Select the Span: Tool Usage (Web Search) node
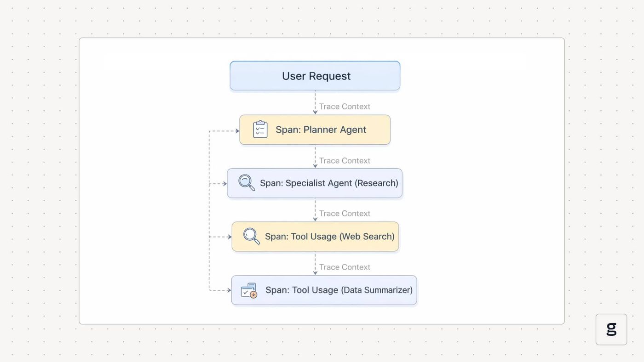This screenshot has width=644, height=362. pos(315,237)
